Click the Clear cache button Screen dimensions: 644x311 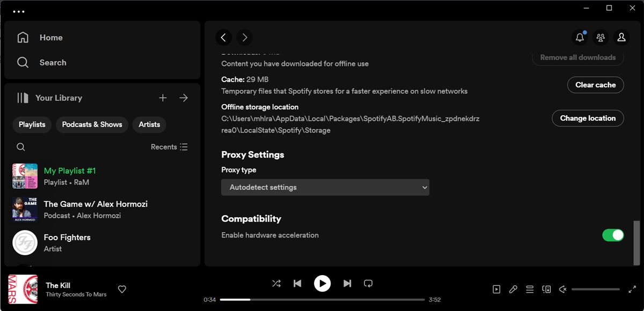click(x=595, y=85)
